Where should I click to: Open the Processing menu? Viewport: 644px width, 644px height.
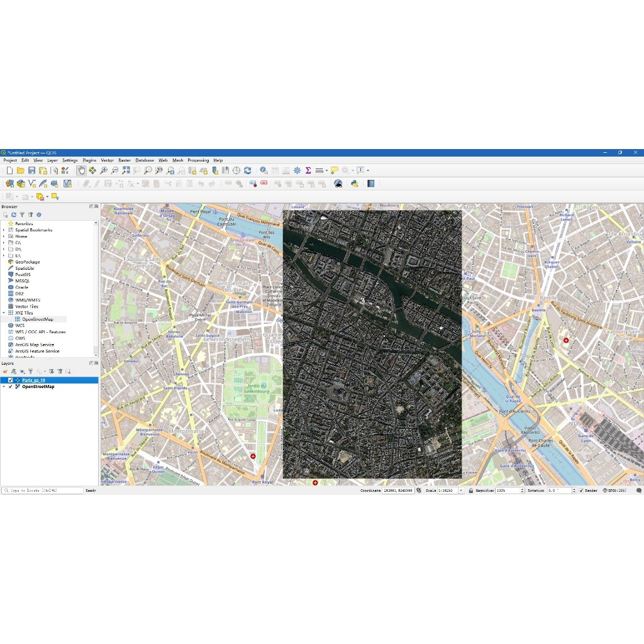click(198, 160)
